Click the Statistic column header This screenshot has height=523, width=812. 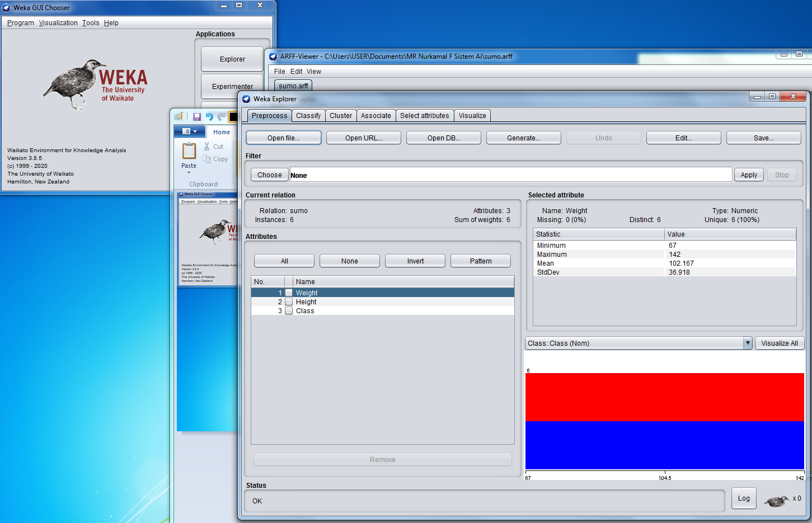[599, 234]
